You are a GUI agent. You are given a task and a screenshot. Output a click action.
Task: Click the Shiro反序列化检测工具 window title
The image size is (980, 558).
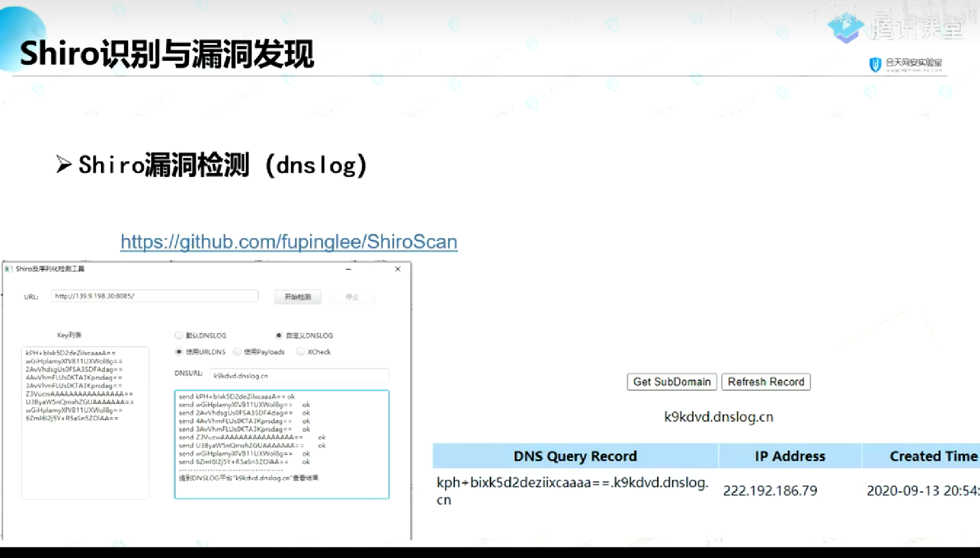pos(50,269)
